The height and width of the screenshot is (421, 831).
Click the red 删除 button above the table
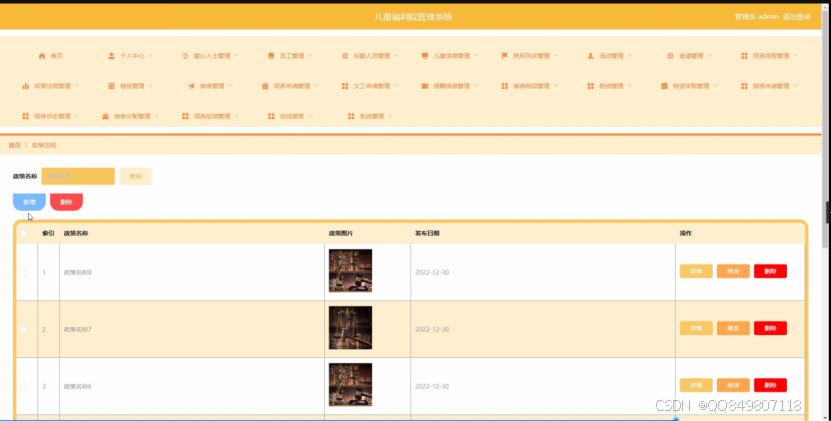point(66,202)
